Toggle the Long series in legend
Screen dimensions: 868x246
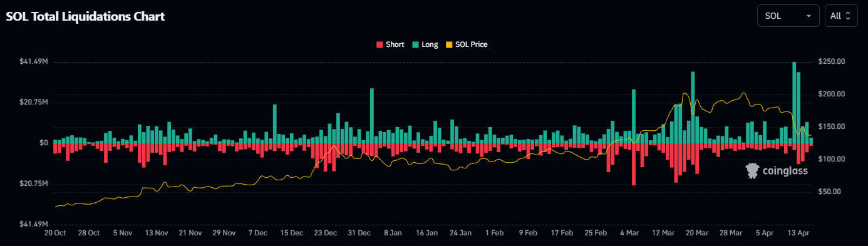point(425,44)
